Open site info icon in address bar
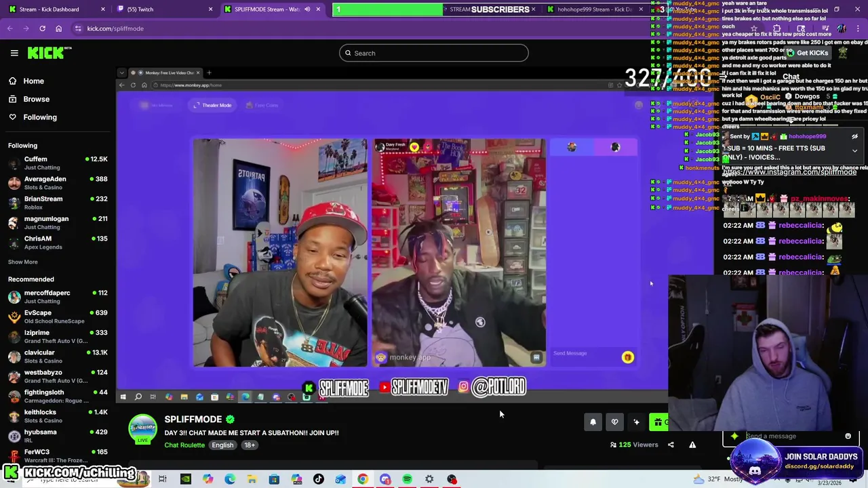Image resolution: width=868 pixels, height=488 pixels. coord(78,28)
